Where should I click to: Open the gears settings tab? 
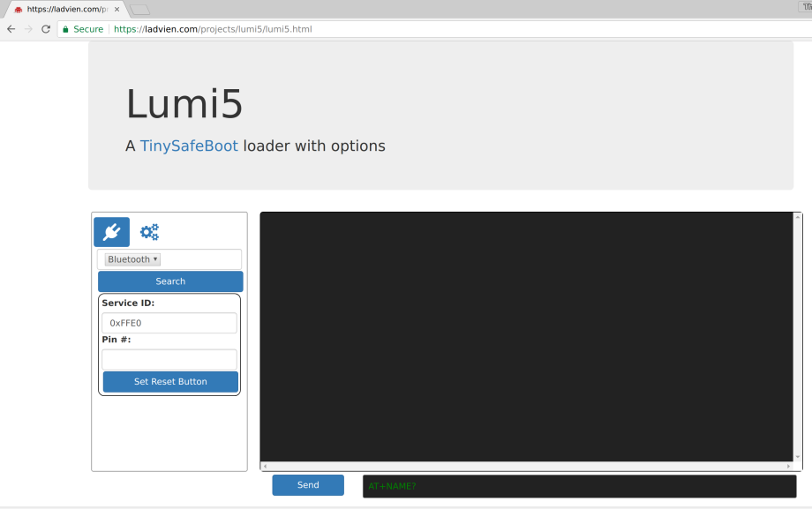[x=149, y=232]
